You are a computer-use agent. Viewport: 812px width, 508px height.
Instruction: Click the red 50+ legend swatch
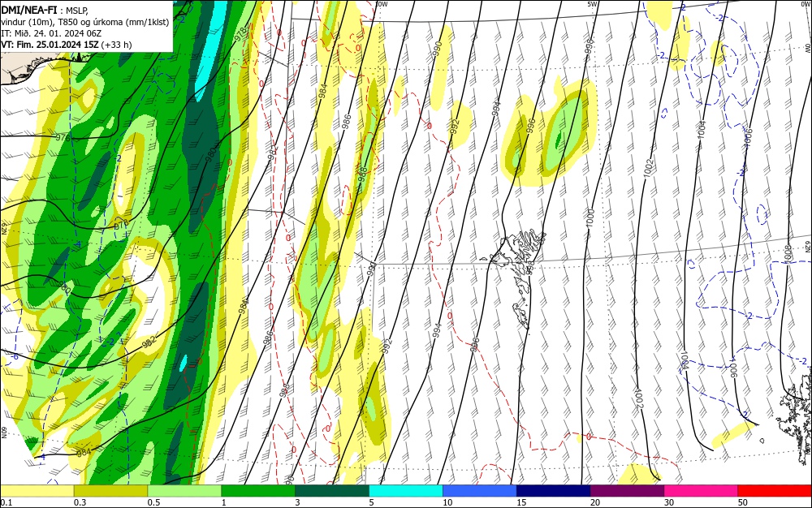tap(775, 491)
